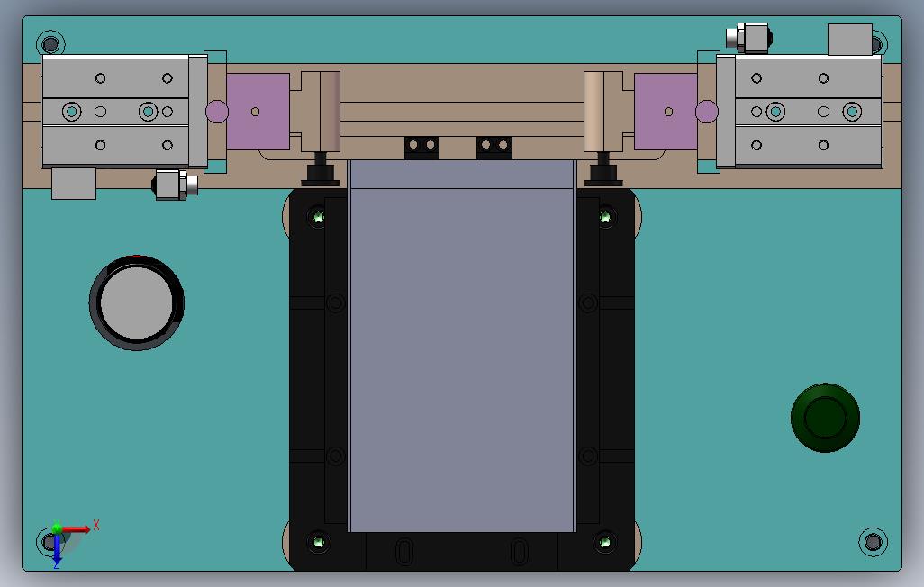The width and height of the screenshot is (924, 587).
Task: Pick the left black two-hole connector block
Action: point(422,148)
